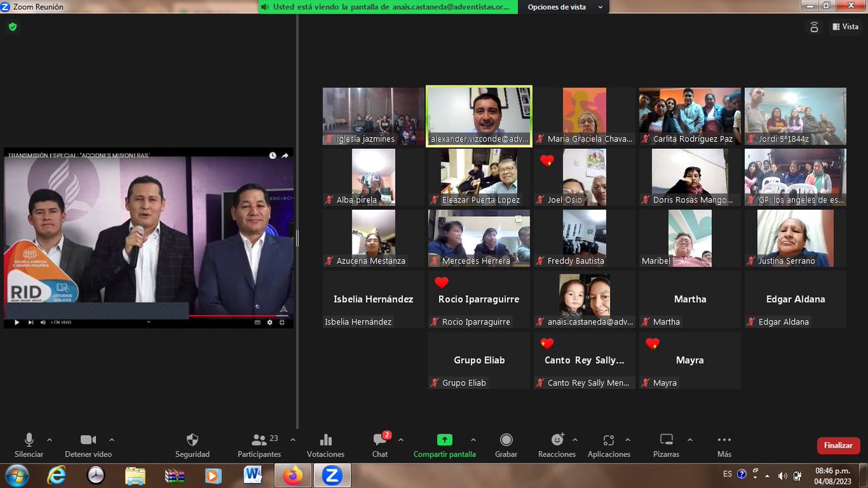Screen dimensions: 868x488
Task: Open Word from the taskbar
Action: [252, 475]
